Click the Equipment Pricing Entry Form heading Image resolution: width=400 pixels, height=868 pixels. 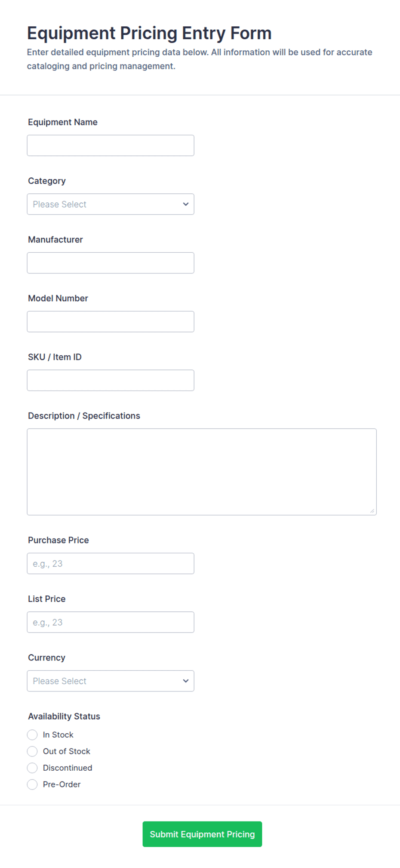click(x=149, y=33)
